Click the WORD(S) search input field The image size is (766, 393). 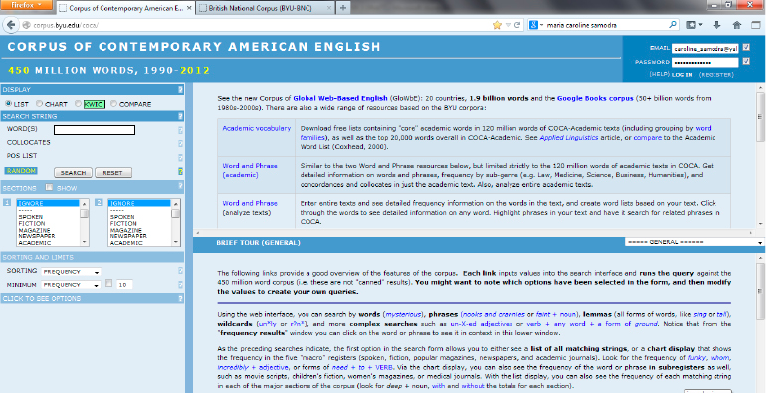[94, 130]
